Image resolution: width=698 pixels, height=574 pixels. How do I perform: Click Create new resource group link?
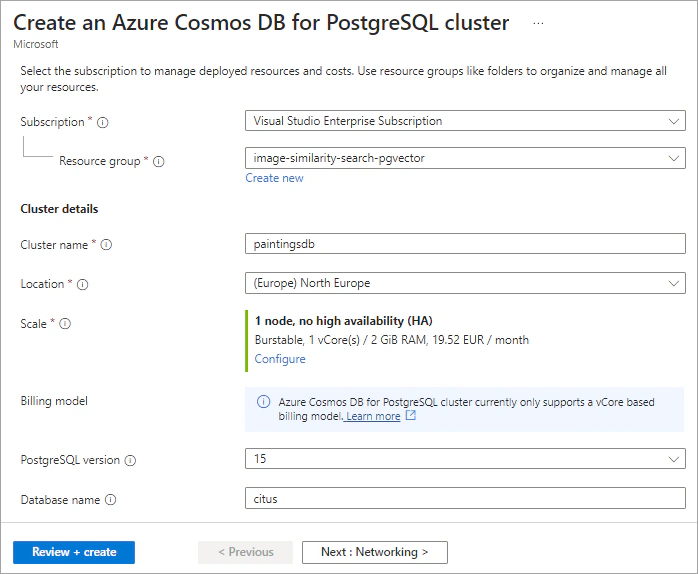(274, 178)
